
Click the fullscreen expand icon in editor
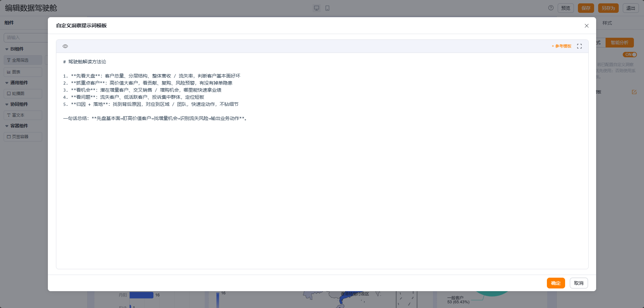tap(579, 46)
